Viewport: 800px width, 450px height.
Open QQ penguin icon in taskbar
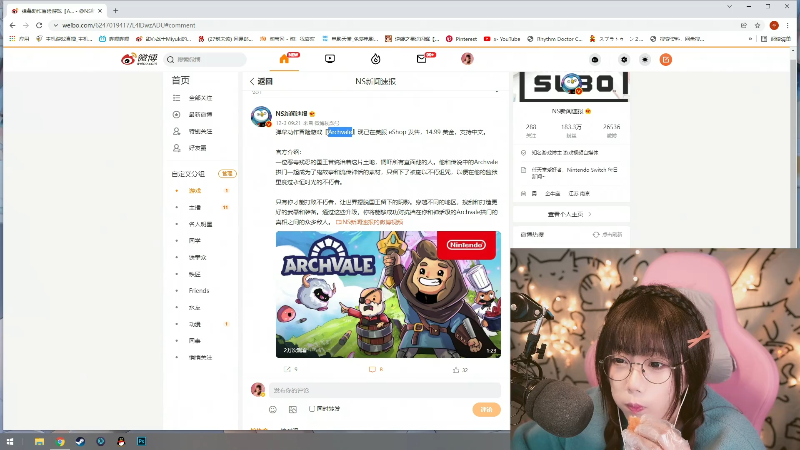(x=121, y=441)
